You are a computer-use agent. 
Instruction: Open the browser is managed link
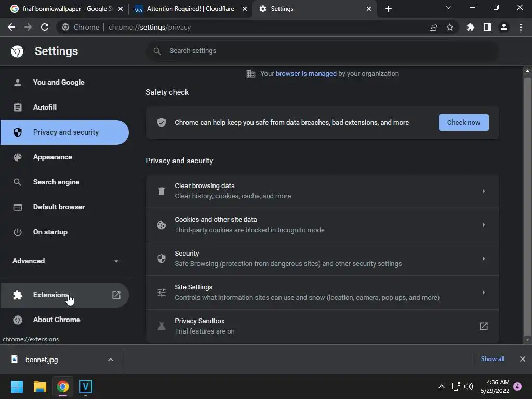pos(305,74)
